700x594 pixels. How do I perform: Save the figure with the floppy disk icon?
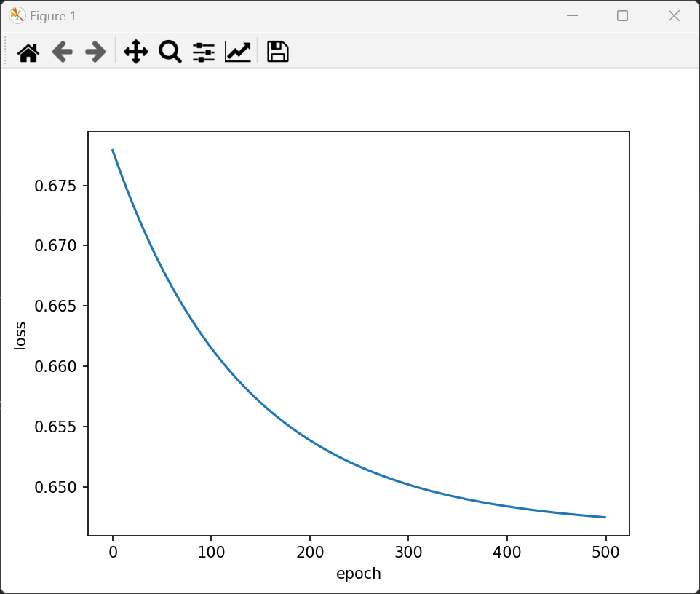278,52
